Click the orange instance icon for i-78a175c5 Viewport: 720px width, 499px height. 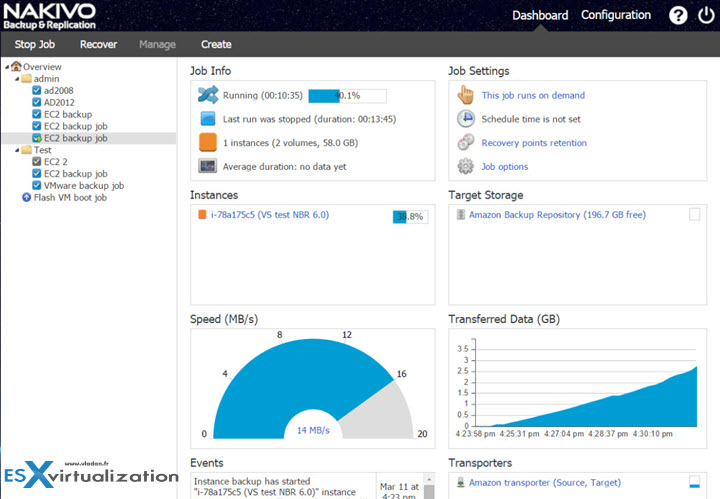click(202, 214)
